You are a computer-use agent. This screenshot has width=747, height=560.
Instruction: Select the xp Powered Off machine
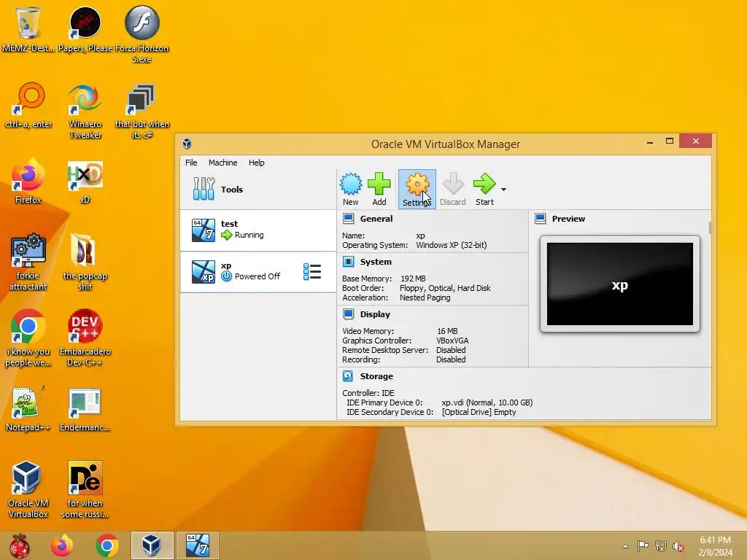tap(258, 272)
